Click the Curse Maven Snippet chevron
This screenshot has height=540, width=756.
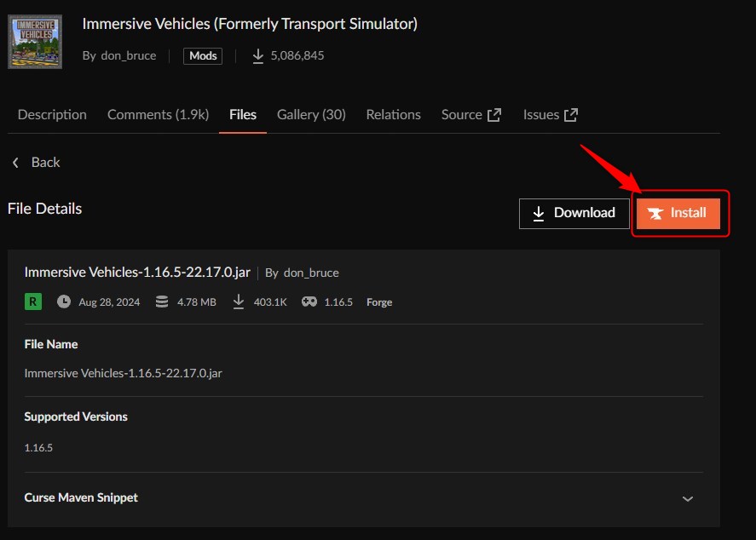688,499
